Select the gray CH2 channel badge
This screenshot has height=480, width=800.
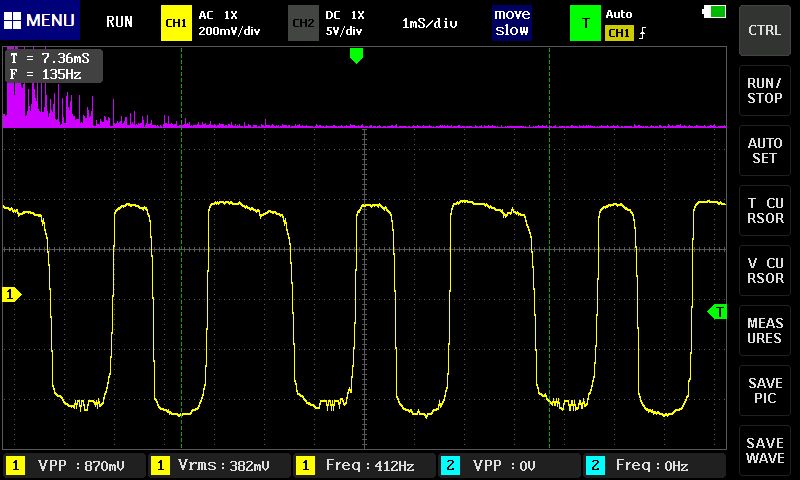click(302, 23)
